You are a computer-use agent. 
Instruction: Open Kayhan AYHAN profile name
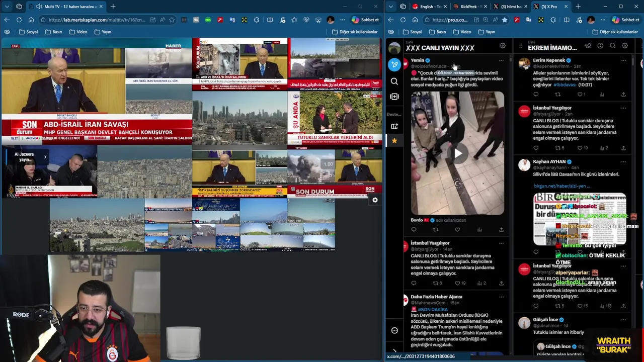point(549,162)
